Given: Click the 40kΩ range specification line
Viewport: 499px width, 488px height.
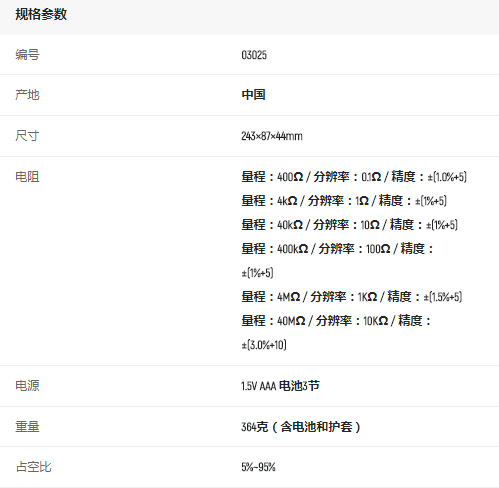Looking at the screenshot, I should 349,225.
